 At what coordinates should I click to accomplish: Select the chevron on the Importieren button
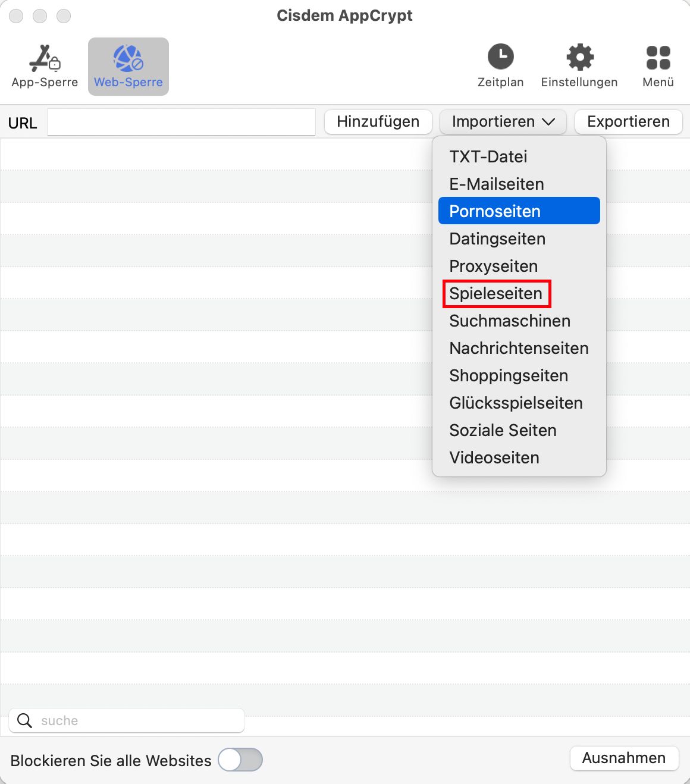[x=551, y=122]
